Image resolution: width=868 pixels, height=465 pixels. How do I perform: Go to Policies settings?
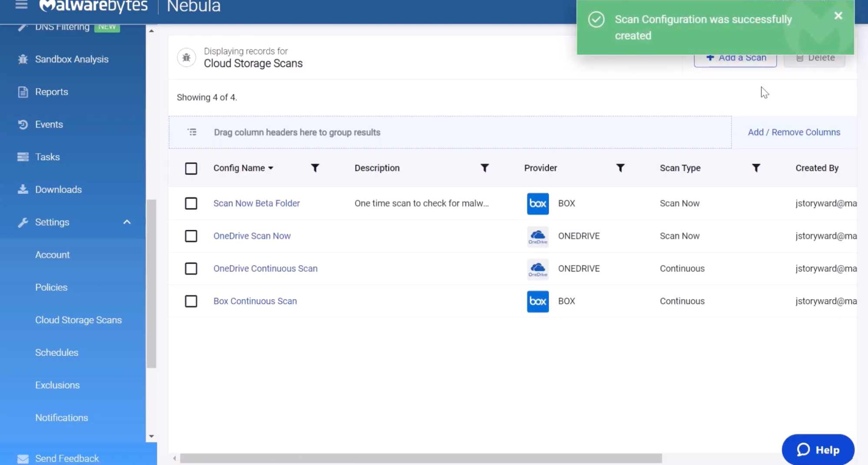(51, 287)
